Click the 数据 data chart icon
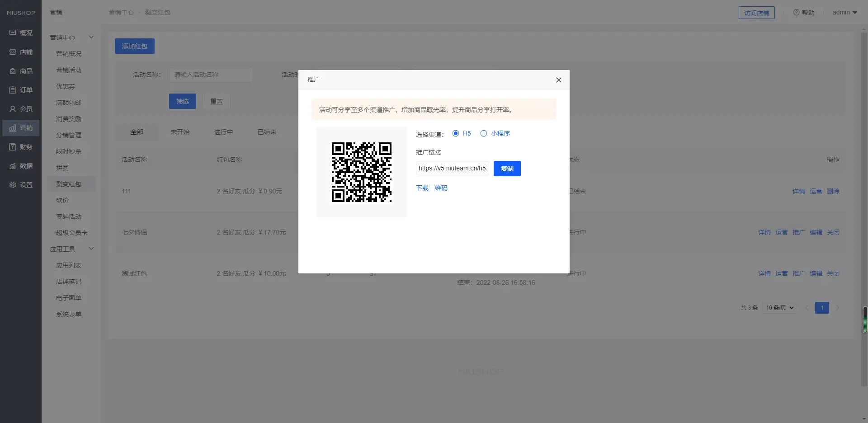This screenshot has height=423, width=868. click(x=13, y=166)
